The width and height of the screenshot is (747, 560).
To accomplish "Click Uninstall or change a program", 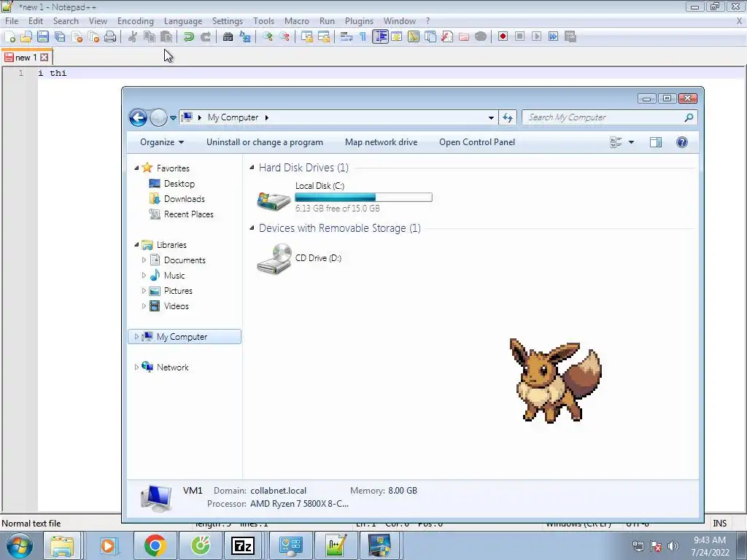I will (264, 142).
